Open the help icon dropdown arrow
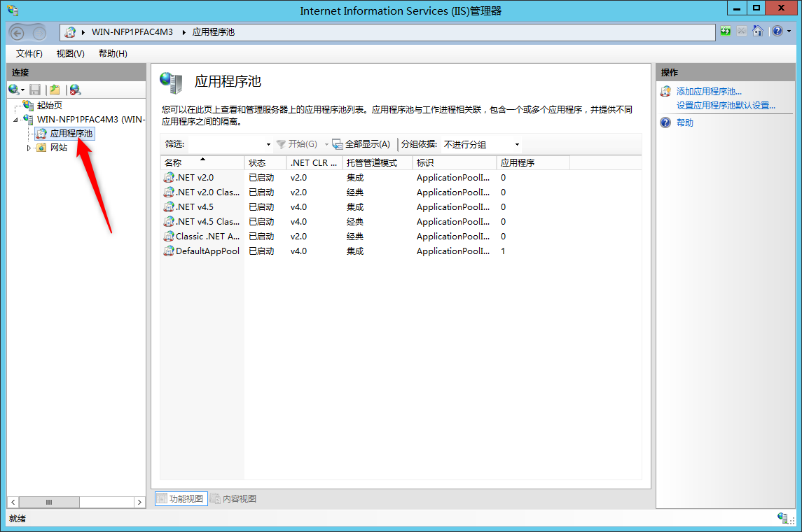 789,31
